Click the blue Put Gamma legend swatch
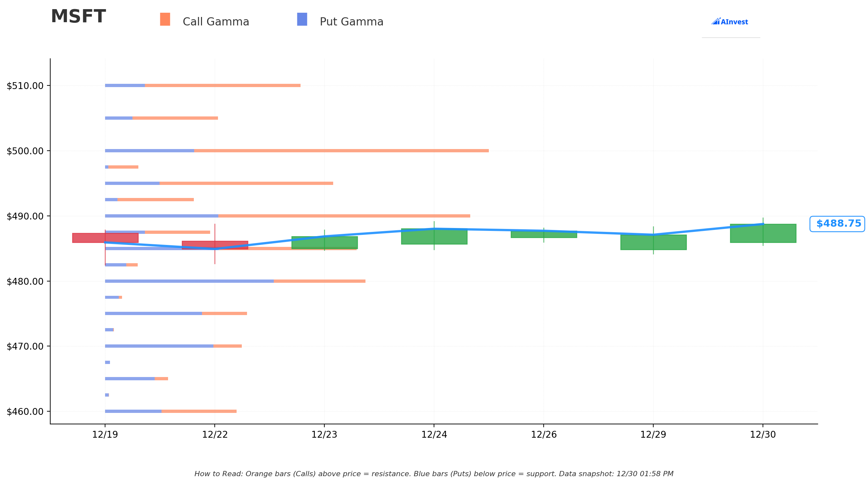868x484 pixels. click(x=302, y=19)
